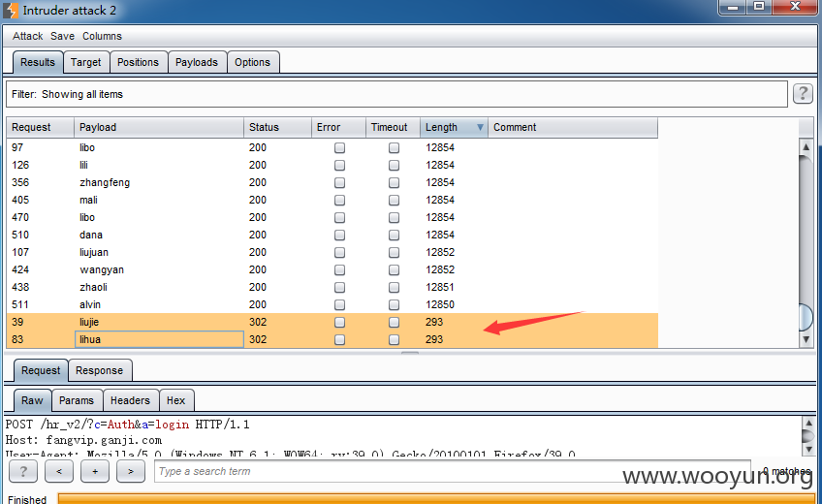Select the zhaoli result row

[x=332, y=287]
